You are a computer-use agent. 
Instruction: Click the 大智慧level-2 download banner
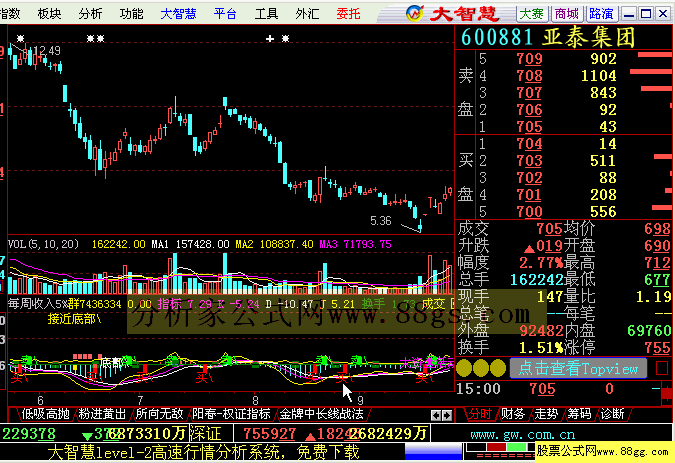tap(203, 452)
